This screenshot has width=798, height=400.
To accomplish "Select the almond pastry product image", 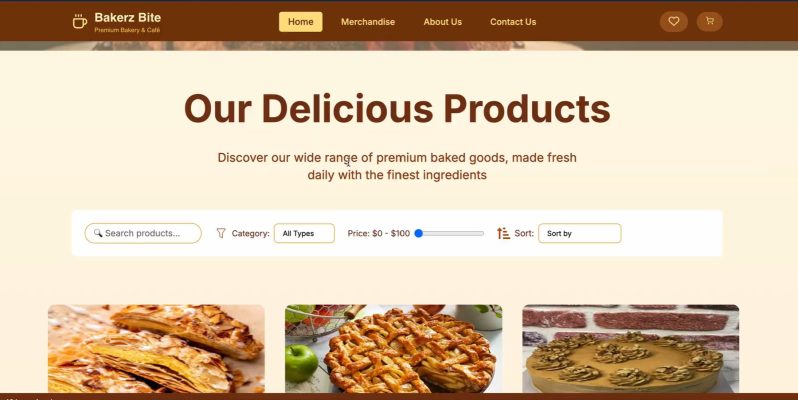I will pos(156,349).
